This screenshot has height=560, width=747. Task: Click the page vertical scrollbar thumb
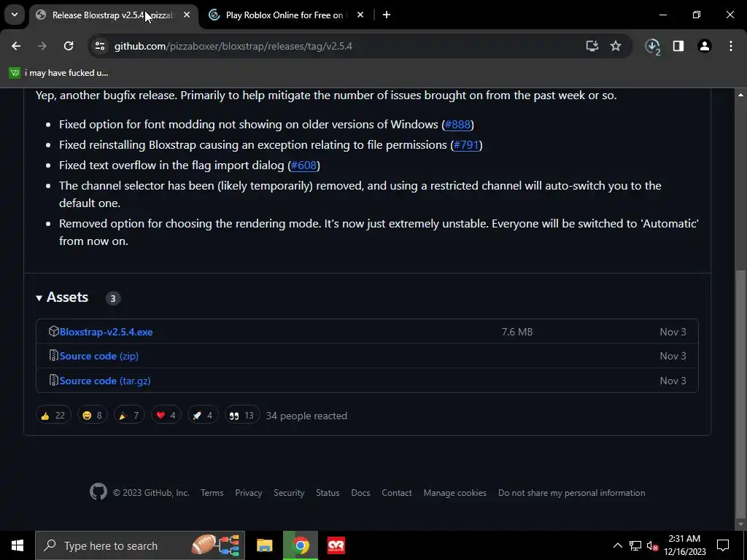tap(741, 393)
